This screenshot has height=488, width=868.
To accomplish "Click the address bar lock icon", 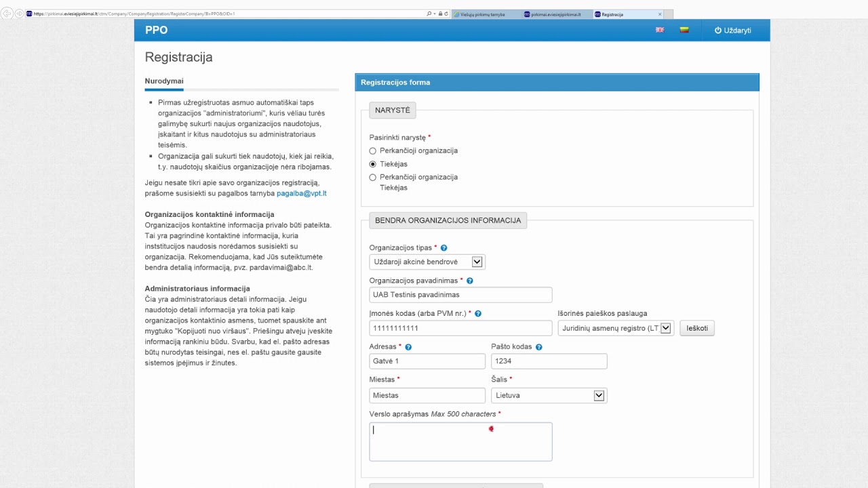I will pos(440,14).
